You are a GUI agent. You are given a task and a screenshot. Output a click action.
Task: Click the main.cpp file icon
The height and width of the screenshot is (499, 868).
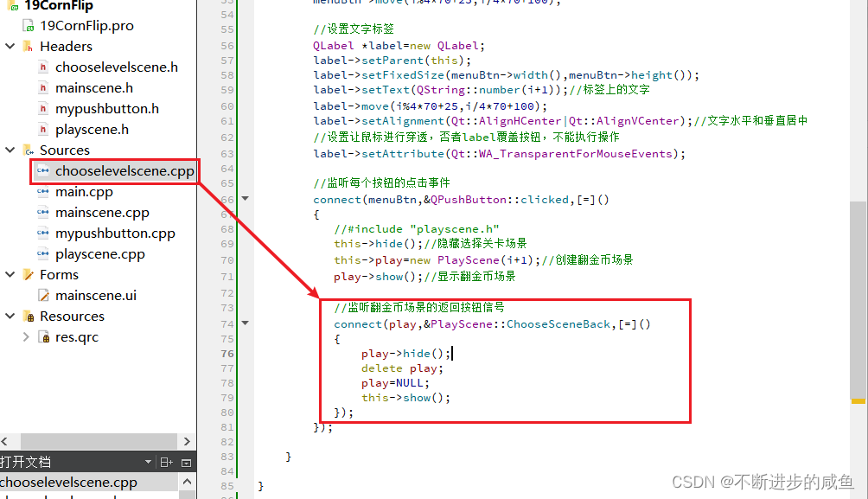tap(43, 191)
